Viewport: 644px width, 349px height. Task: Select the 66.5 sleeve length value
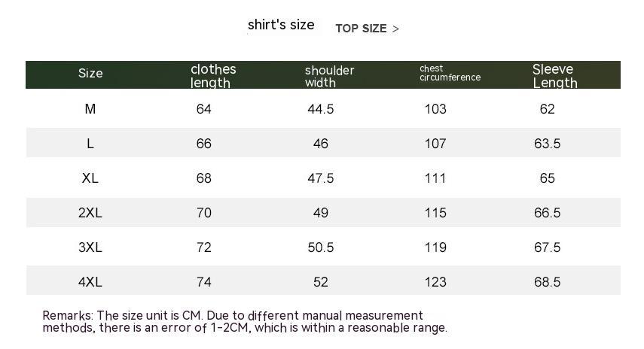click(548, 213)
